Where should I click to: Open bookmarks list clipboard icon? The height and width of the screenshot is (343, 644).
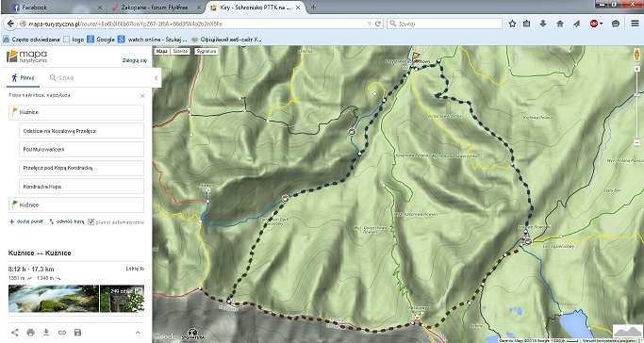click(526, 24)
